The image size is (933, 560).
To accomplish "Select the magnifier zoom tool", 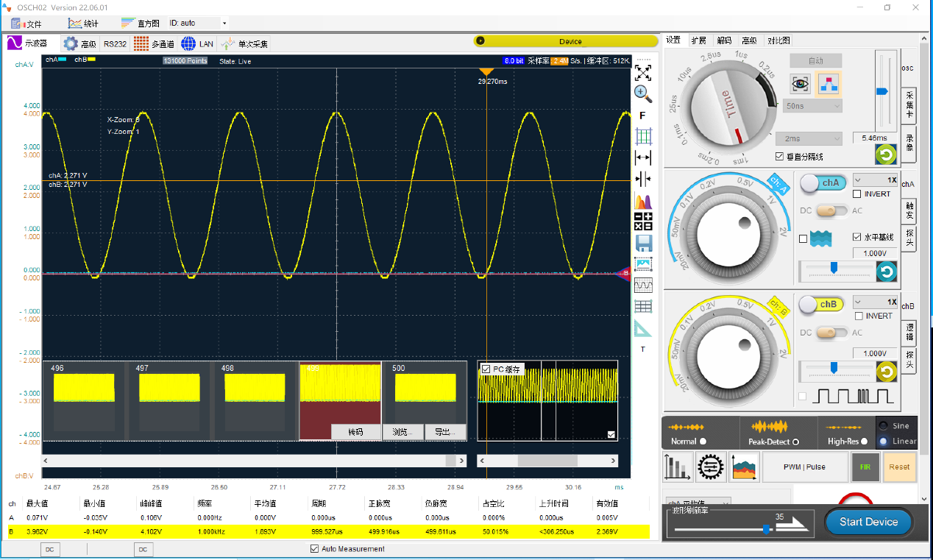I will pos(643,93).
